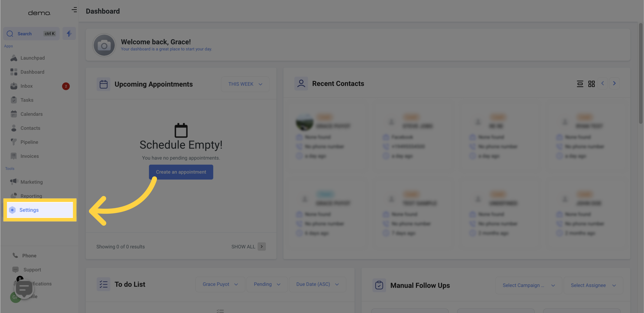Open the Dashboard menu item
This screenshot has width=644, height=313.
(32, 72)
